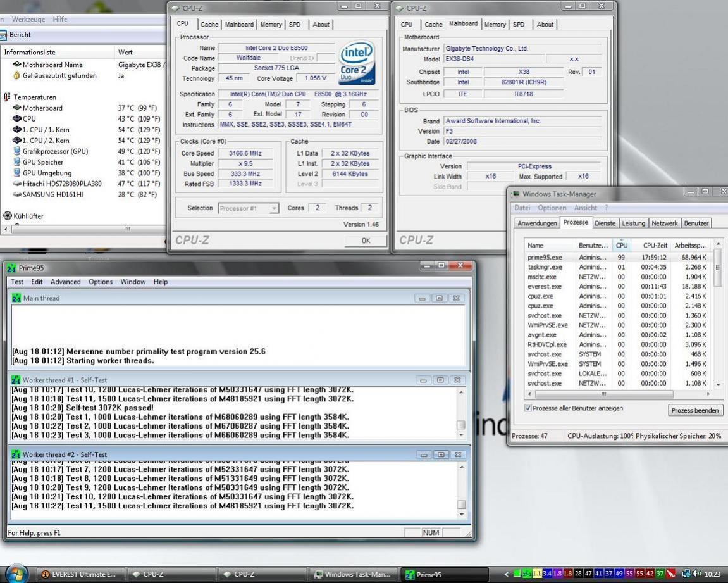Select the avgnt.exe process row
Image resolution: width=728 pixels, height=583 pixels.
click(619, 335)
